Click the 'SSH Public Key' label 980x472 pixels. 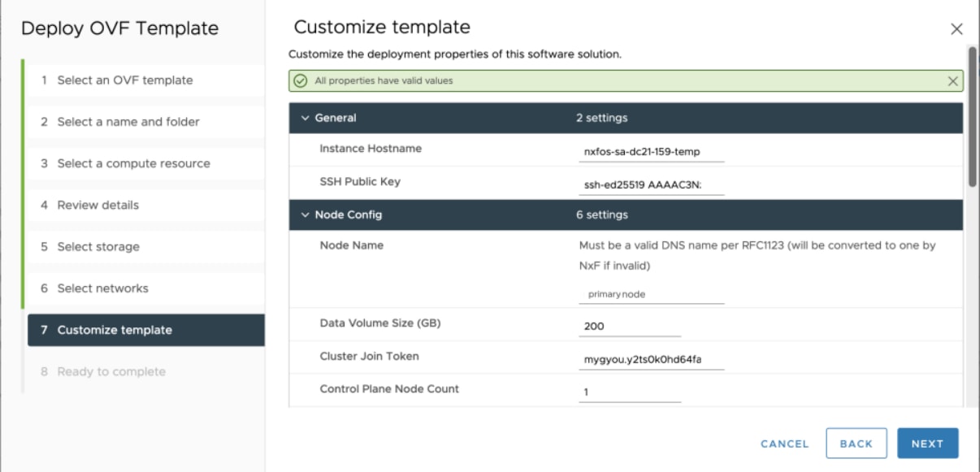coord(360,181)
